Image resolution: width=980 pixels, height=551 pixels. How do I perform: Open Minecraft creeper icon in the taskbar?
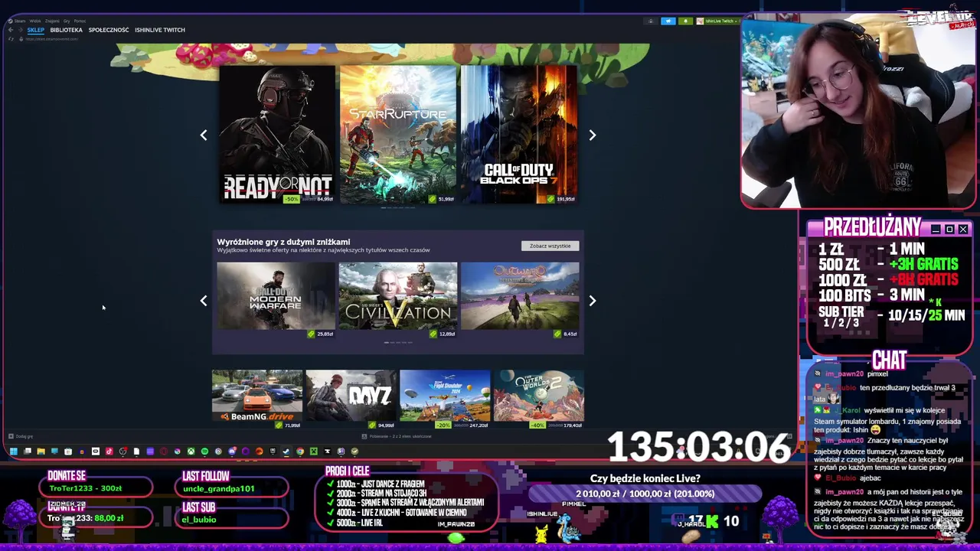pyautogui.click(x=314, y=452)
